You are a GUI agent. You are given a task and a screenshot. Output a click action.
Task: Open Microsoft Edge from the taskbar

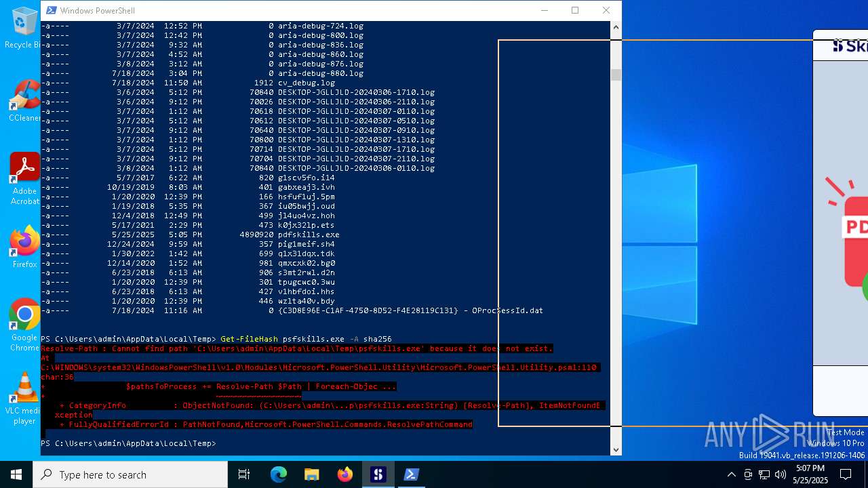279,474
